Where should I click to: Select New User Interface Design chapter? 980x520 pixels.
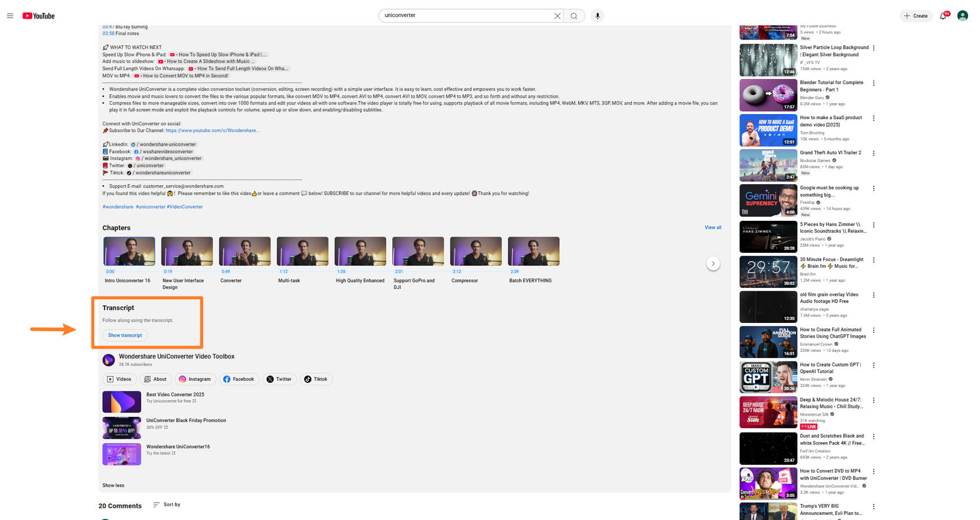[187, 251]
